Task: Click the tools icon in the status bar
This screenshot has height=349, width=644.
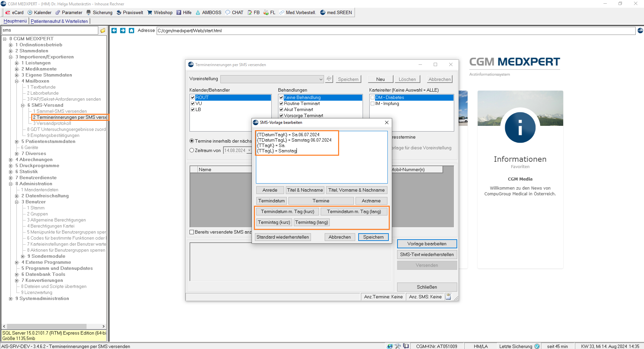Action: click(398, 346)
